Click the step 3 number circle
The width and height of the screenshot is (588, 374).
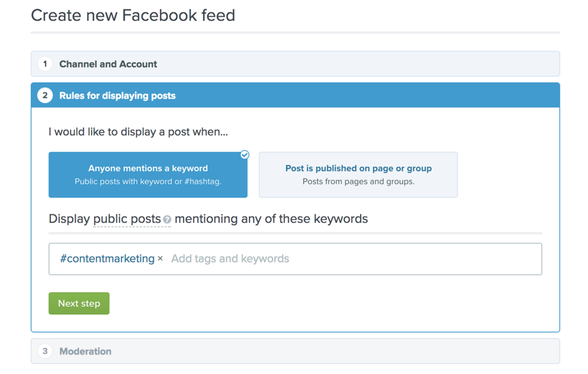45,351
